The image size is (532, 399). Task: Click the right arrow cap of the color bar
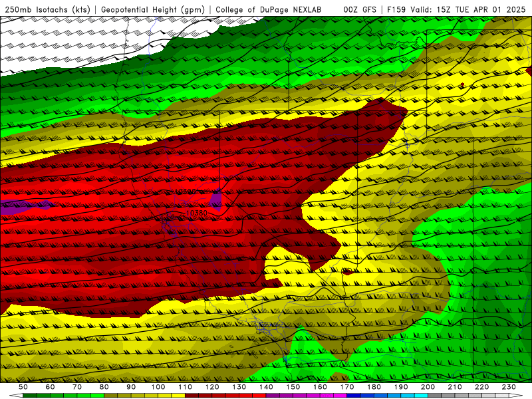click(516, 396)
